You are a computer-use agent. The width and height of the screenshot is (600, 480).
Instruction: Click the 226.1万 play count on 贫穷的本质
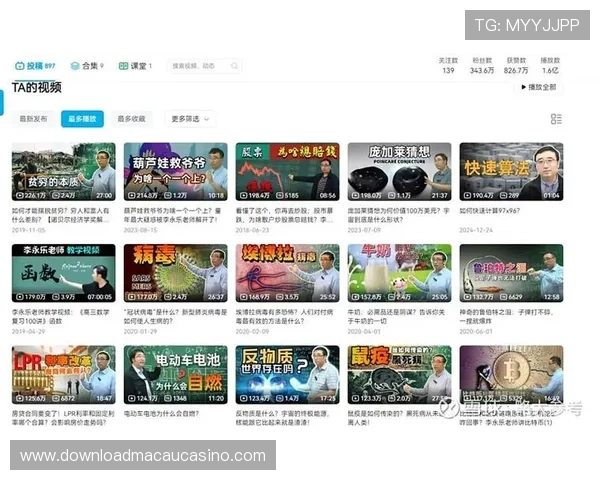[x=31, y=196]
